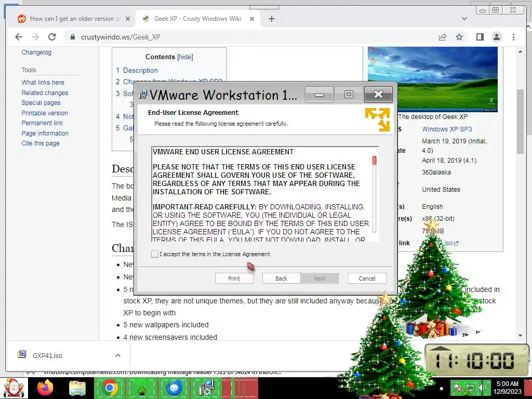Accept the terms in the License Agreement
The width and height of the screenshot is (532, 399).
[155, 254]
